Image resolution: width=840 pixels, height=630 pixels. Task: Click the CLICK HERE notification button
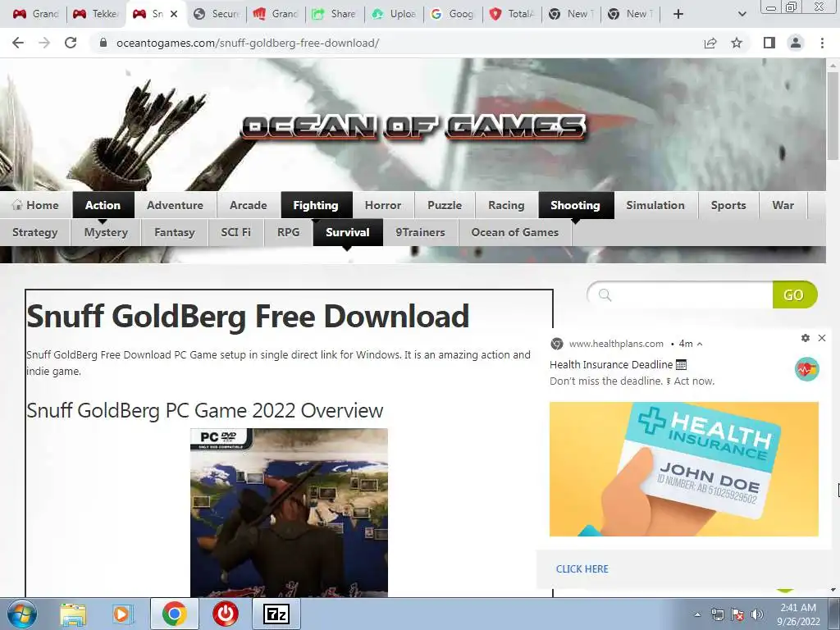pyautogui.click(x=582, y=569)
